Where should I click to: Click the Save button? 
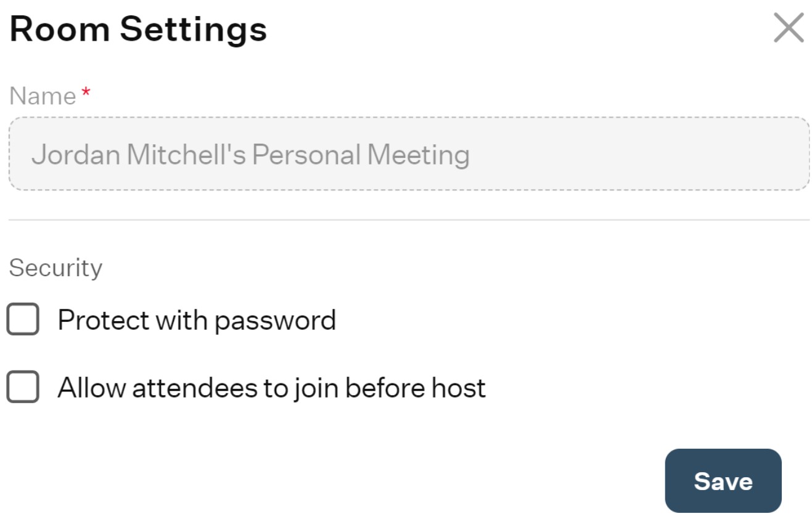723,481
